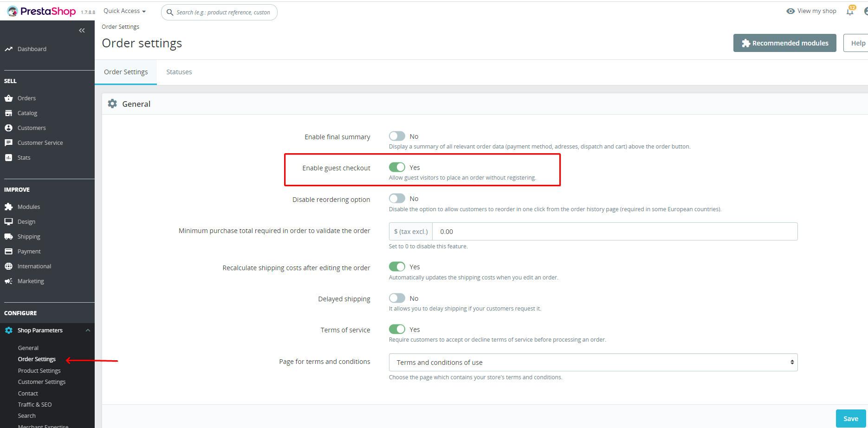The height and width of the screenshot is (428, 868).
Task: Click the Customer Service chat icon
Action: (8, 143)
